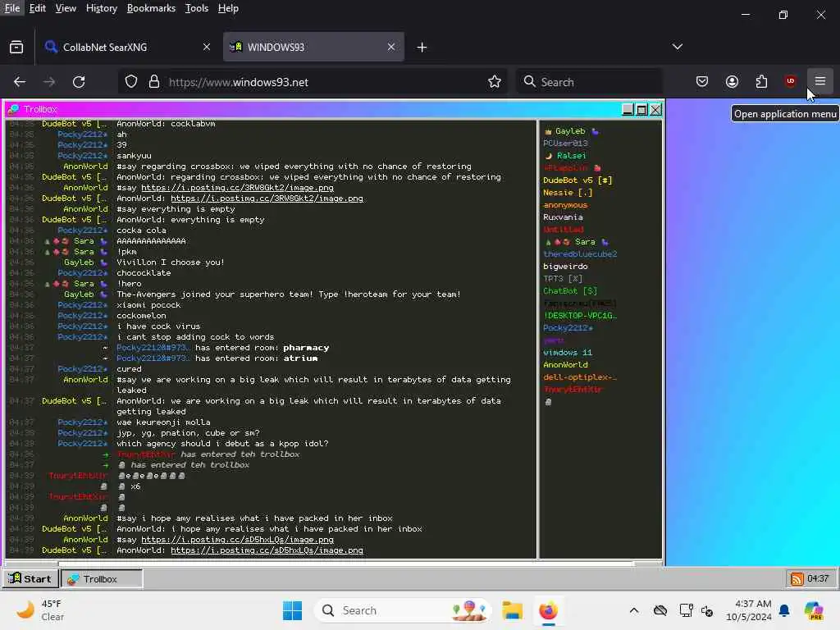Click the uBlock Origin extension icon
Screen dimensions: 840x630
tap(790, 81)
